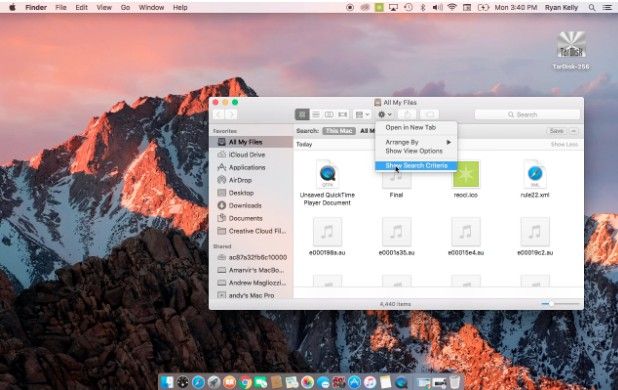The width and height of the screenshot is (618, 390).
Task: Open Finder from the Dock
Action: click(167, 382)
